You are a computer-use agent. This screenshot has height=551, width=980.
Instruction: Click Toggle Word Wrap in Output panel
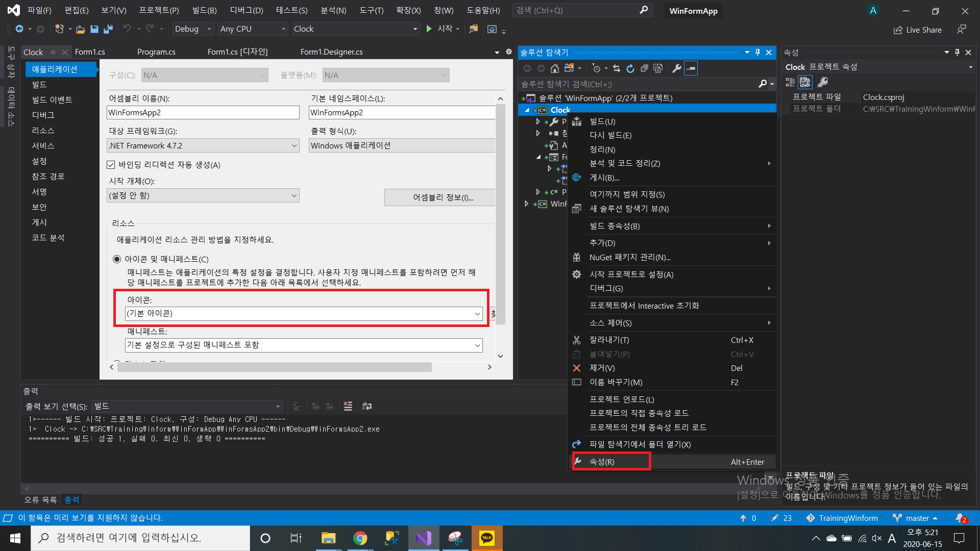coord(366,406)
